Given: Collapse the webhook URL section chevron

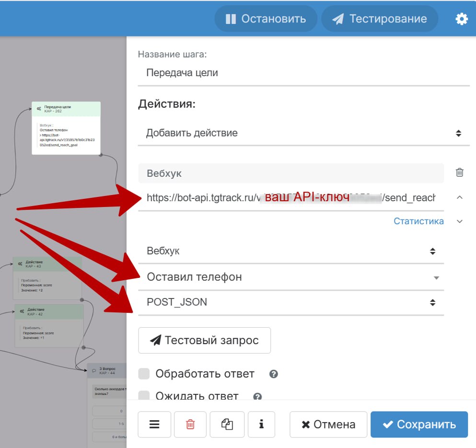Looking at the screenshot, I should [x=460, y=197].
